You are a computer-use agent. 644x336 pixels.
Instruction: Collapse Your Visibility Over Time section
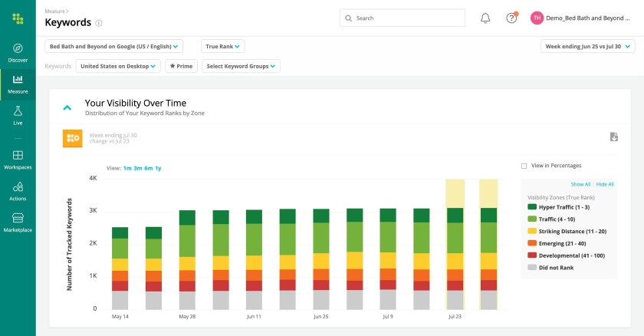click(x=67, y=107)
